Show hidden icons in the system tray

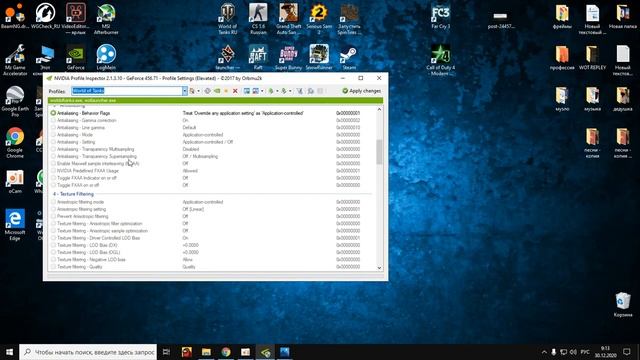(x=544, y=352)
